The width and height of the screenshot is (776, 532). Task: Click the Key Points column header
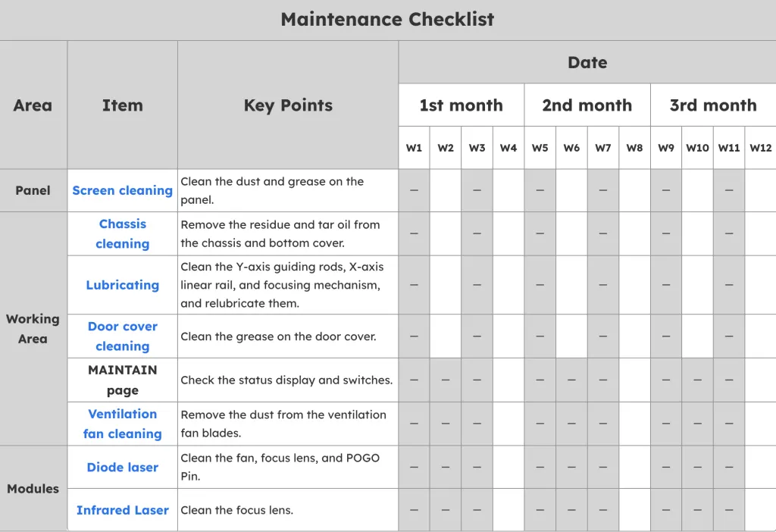288,105
